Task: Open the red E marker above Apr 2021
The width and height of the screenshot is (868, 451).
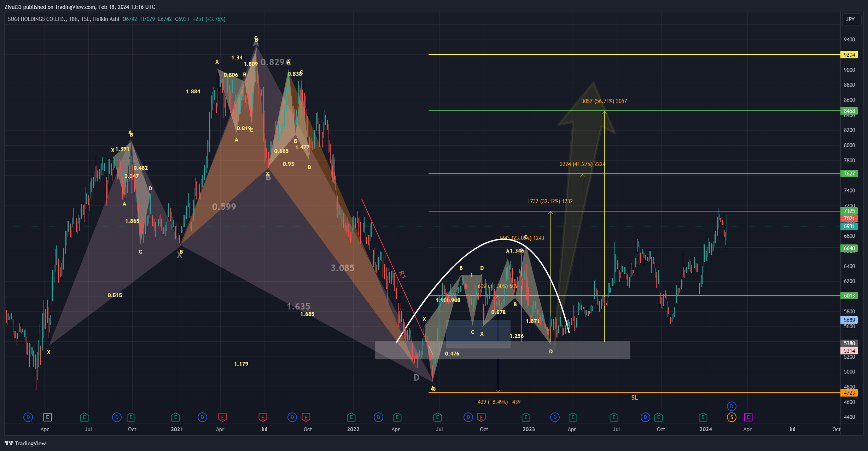Action: pos(222,417)
